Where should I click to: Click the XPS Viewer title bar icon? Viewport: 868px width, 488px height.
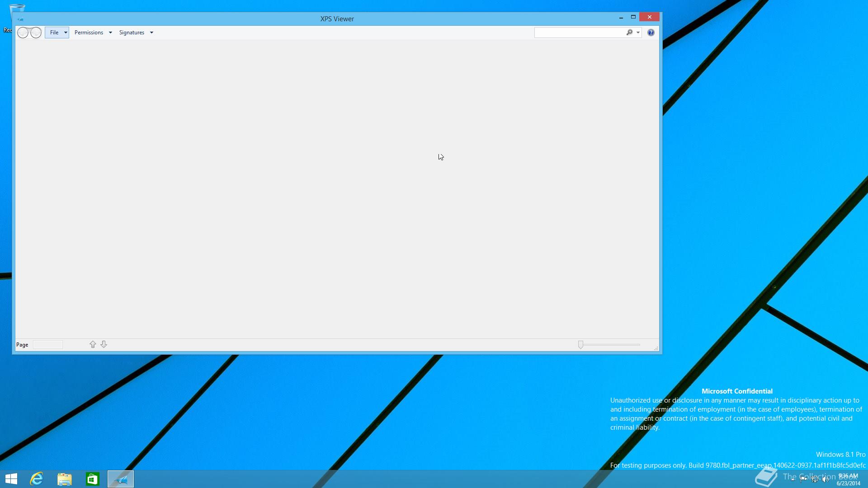click(x=20, y=19)
